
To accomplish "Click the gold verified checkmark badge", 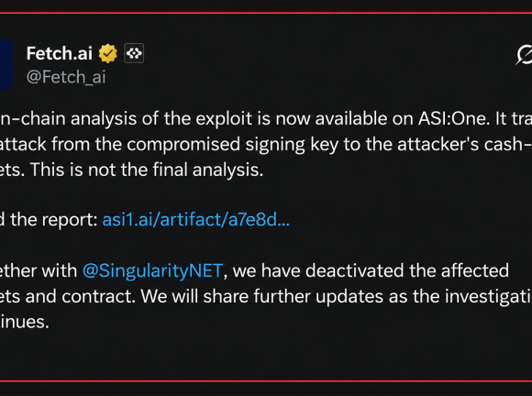I will click(x=108, y=53).
